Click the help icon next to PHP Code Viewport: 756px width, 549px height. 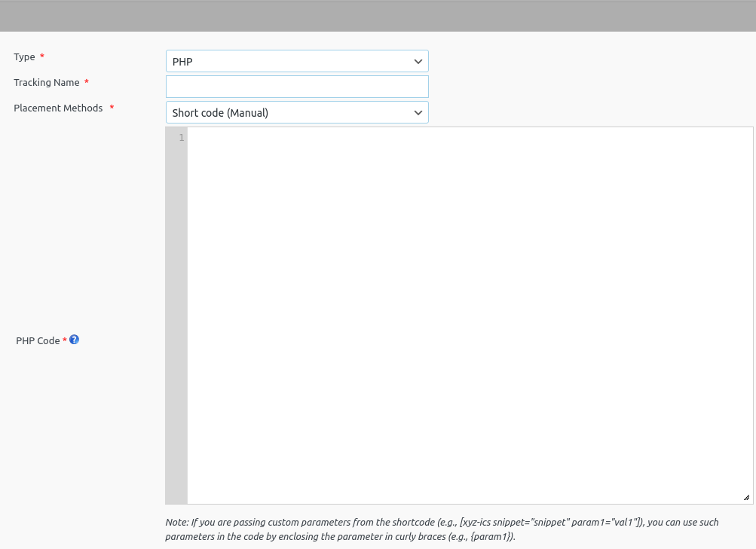[74, 340]
